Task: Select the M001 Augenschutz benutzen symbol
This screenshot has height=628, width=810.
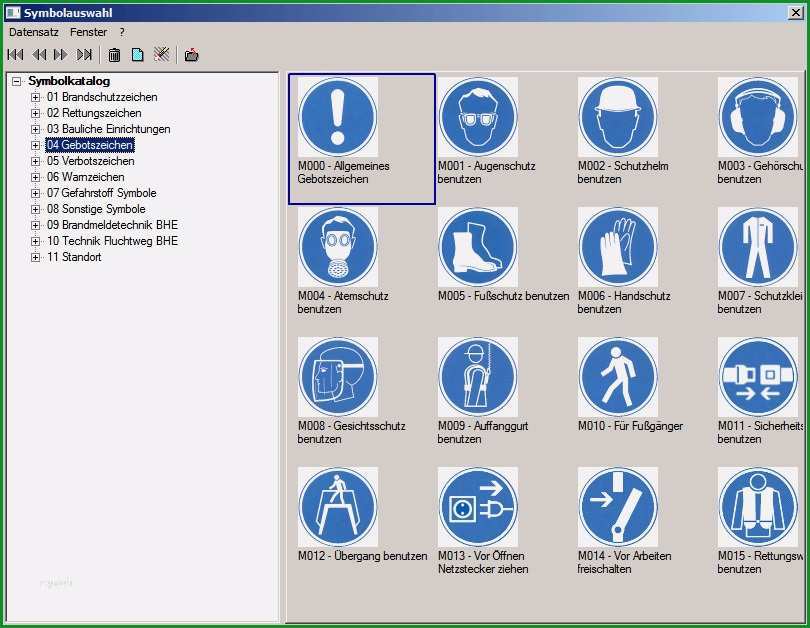Action: [x=478, y=117]
